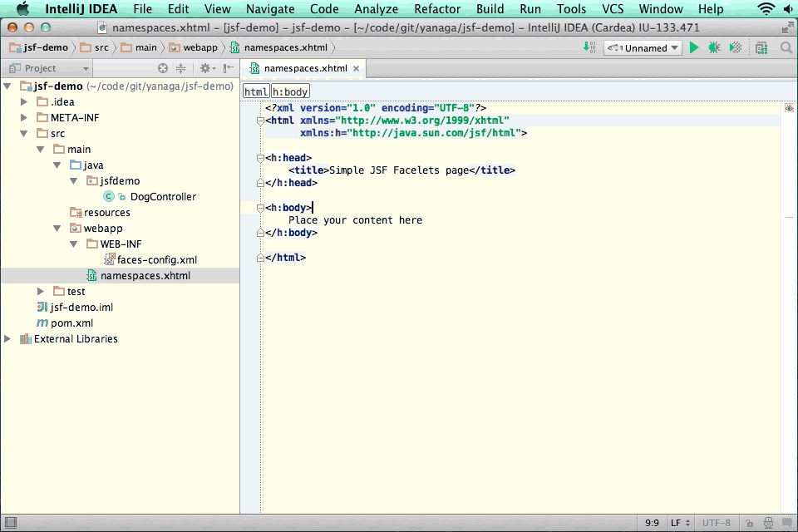Click src in navigation bar
This screenshot has width=798, height=532.
tap(95, 47)
